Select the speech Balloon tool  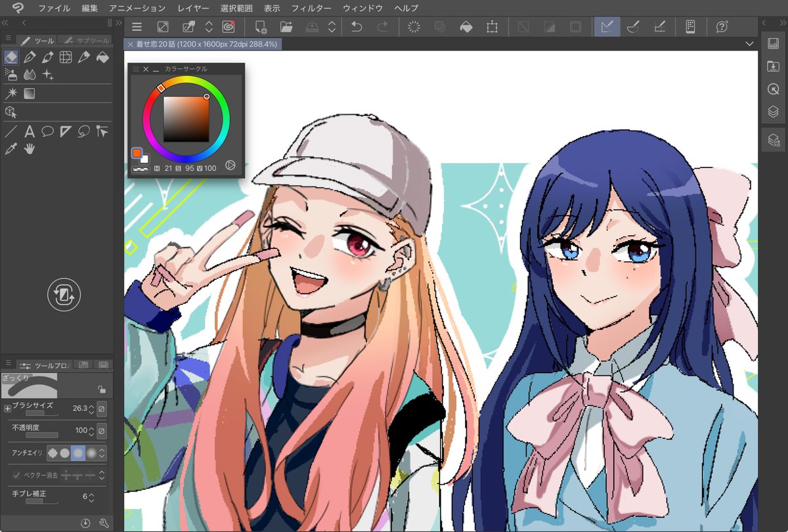click(47, 131)
